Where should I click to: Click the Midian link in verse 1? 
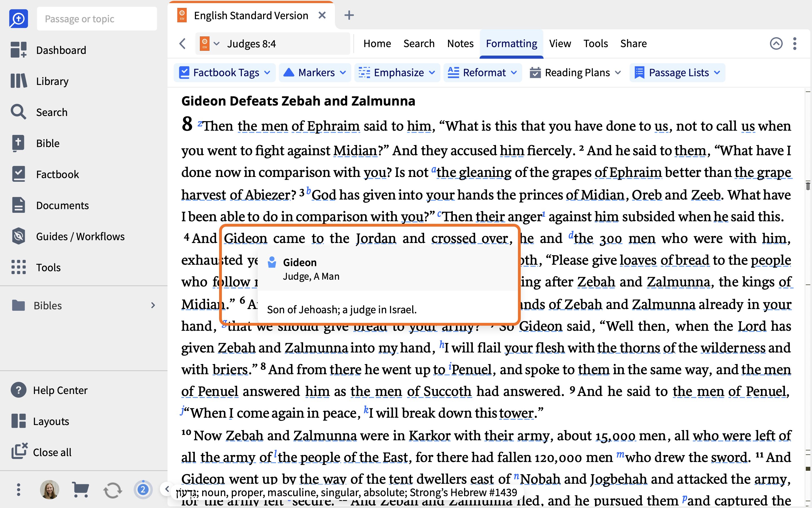tap(355, 150)
